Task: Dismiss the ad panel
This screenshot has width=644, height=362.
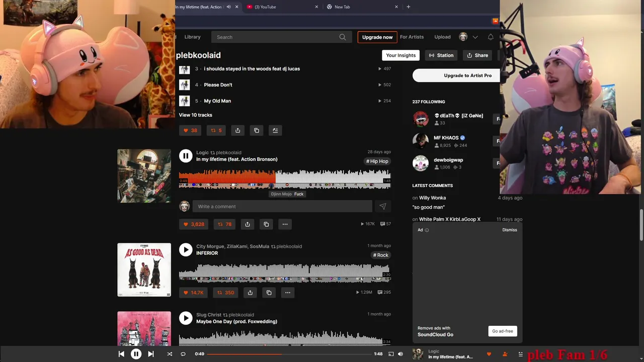Action: point(509,230)
